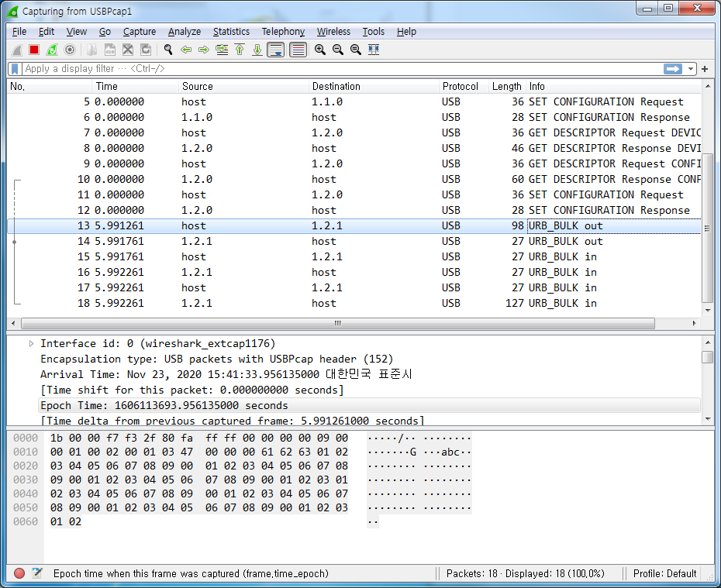This screenshot has width=721, height=588.
Task: Click the capture status red circle icon
Action: pyautogui.click(x=19, y=573)
